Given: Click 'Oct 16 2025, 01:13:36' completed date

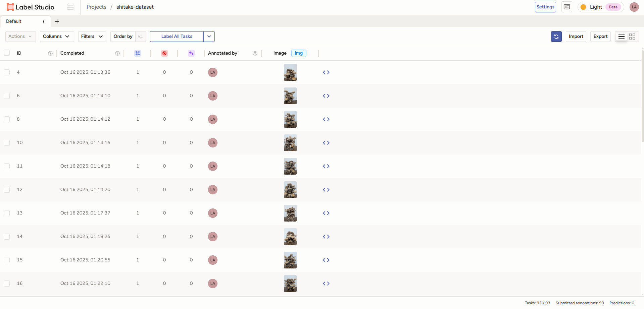Looking at the screenshot, I should tap(85, 72).
